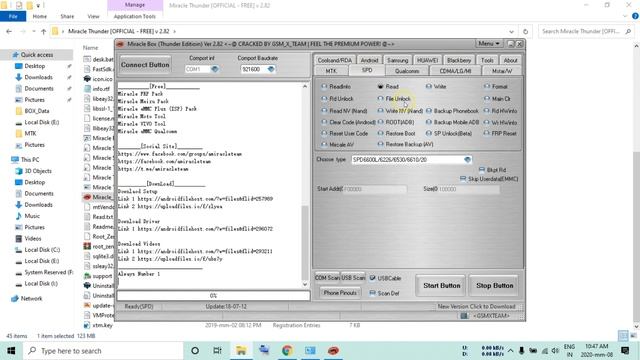Select the Format radio option
Screen dimensions: 640x360
tap(487, 86)
